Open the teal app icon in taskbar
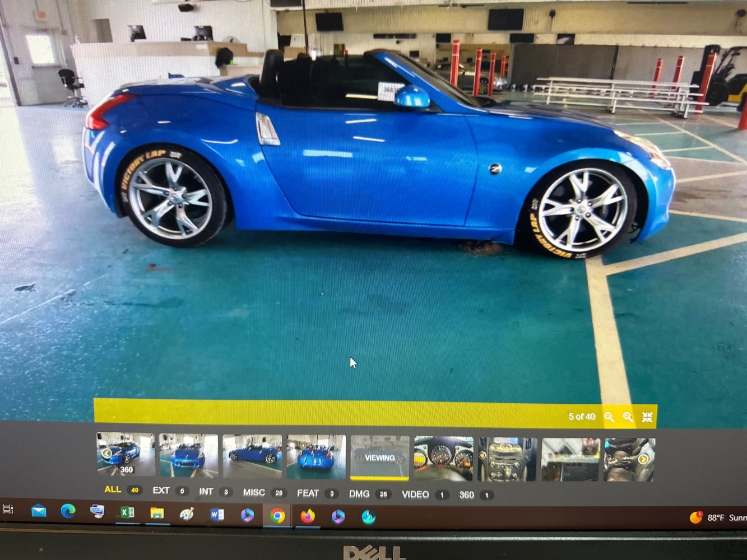 tap(368, 517)
